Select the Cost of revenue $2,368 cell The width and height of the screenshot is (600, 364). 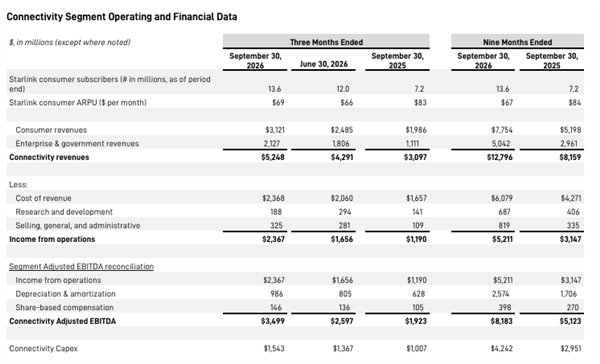pos(273,198)
